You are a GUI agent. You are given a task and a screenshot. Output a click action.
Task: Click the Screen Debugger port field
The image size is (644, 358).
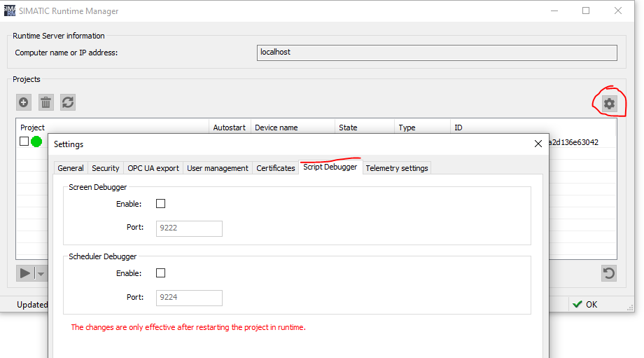(x=189, y=228)
